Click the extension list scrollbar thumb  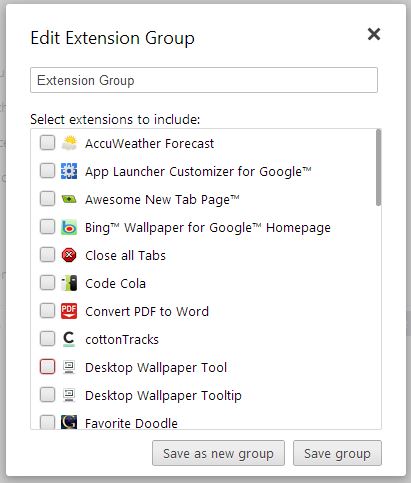pos(378,168)
